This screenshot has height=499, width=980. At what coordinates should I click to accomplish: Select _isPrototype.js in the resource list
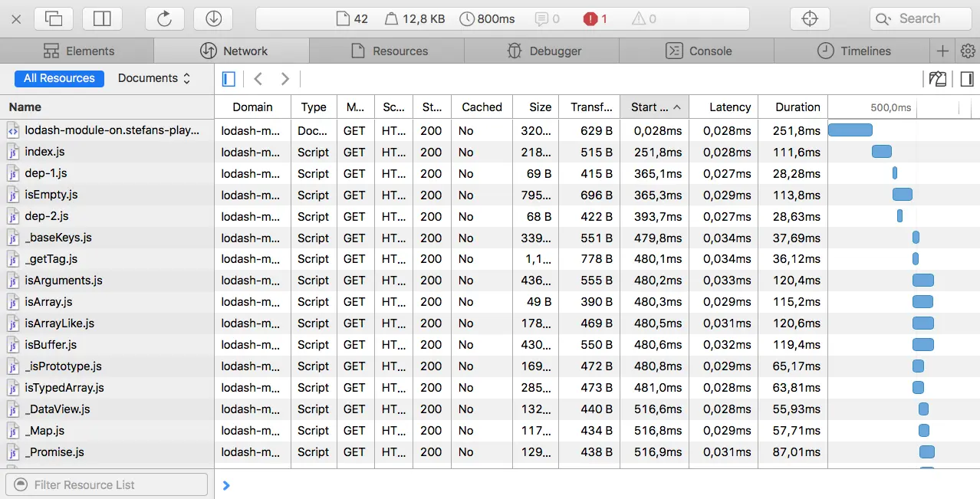[107, 366]
